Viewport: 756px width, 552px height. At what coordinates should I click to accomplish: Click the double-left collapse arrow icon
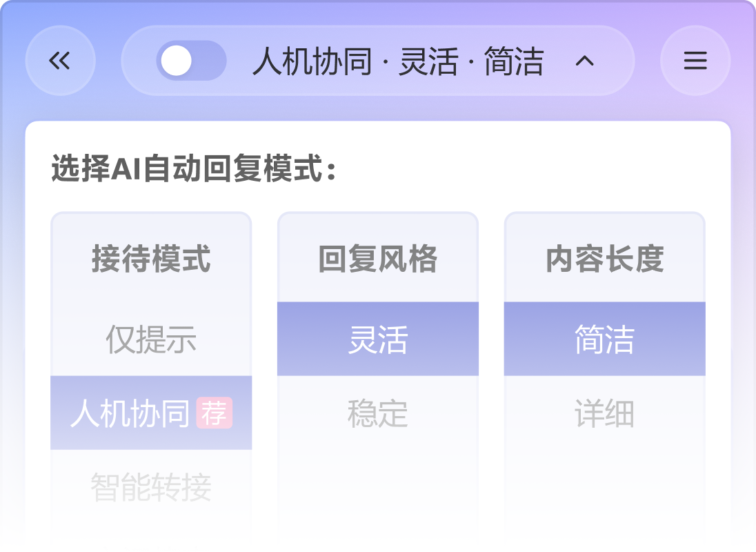59,61
